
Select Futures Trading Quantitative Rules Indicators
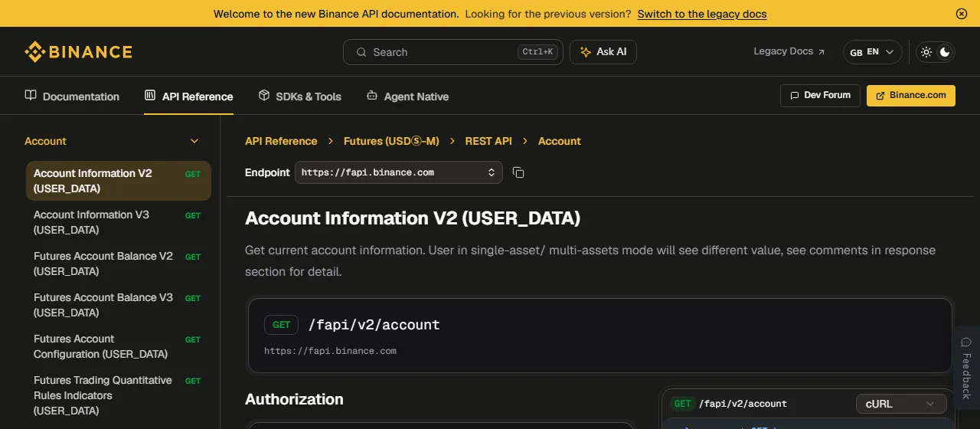tap(118, 395)
